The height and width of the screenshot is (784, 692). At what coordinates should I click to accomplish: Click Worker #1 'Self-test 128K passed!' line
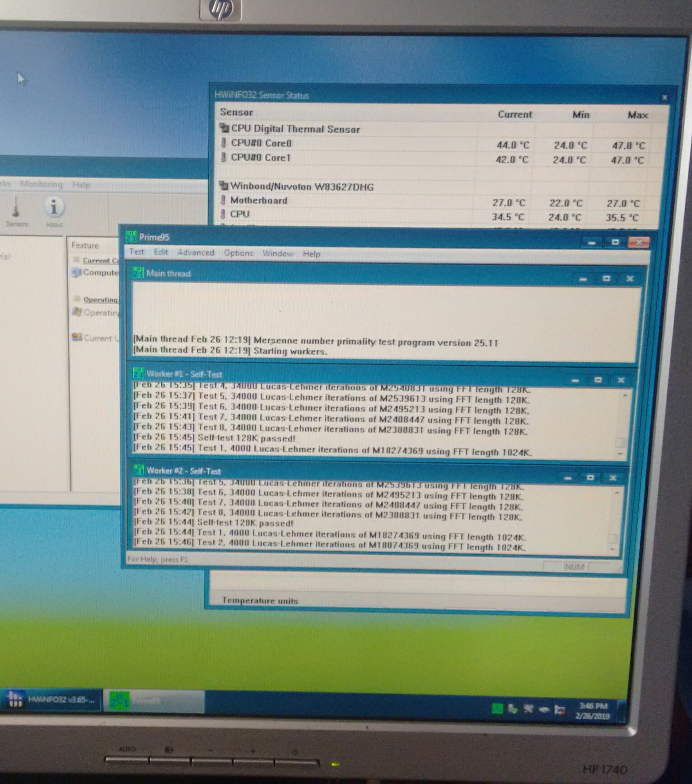(x=214, y=437)
